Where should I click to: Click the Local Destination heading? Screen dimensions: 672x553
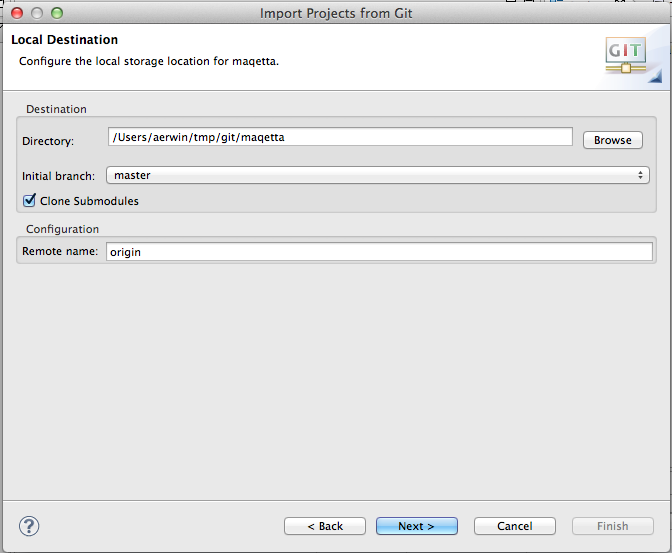64,40
